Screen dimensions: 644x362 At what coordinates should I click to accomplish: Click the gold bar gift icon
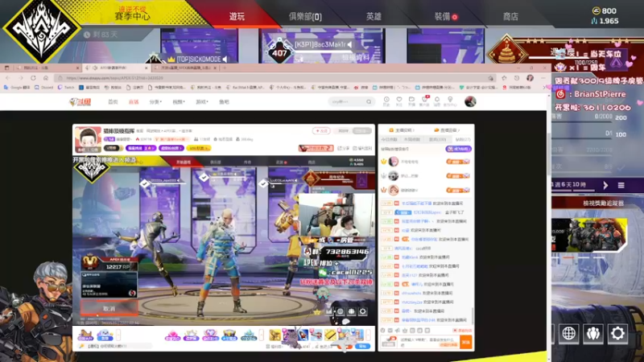coord(330,335)
